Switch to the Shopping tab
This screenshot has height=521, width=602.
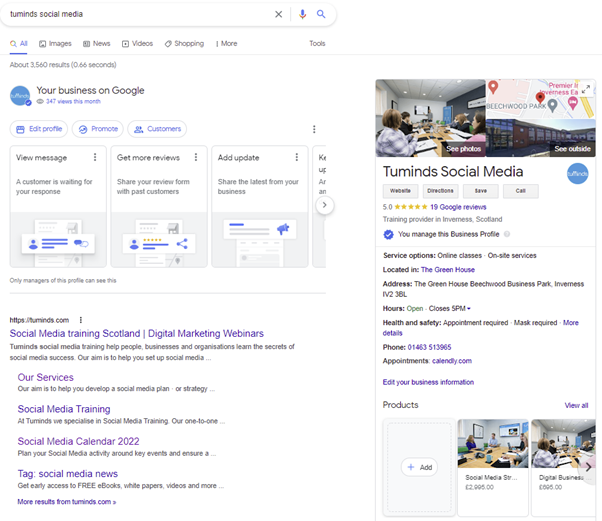pyautogui.click(x=184, y=43)
